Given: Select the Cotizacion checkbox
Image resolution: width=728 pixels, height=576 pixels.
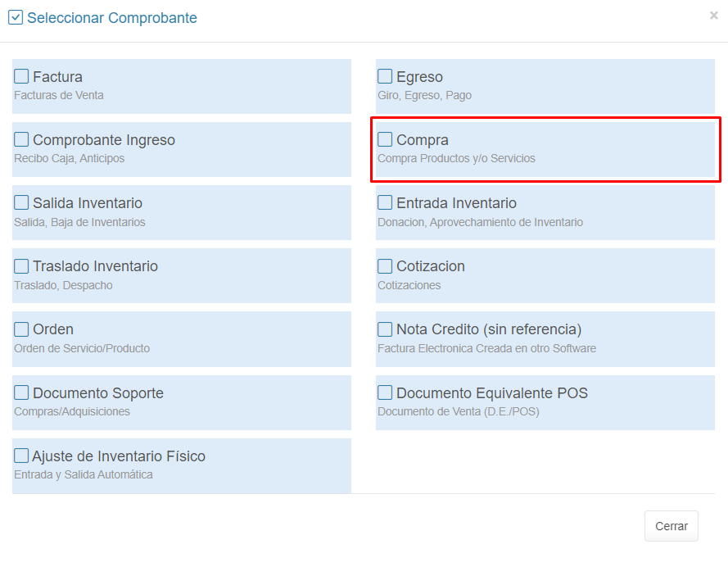Looking at the screenshot, I should point(385,266).
